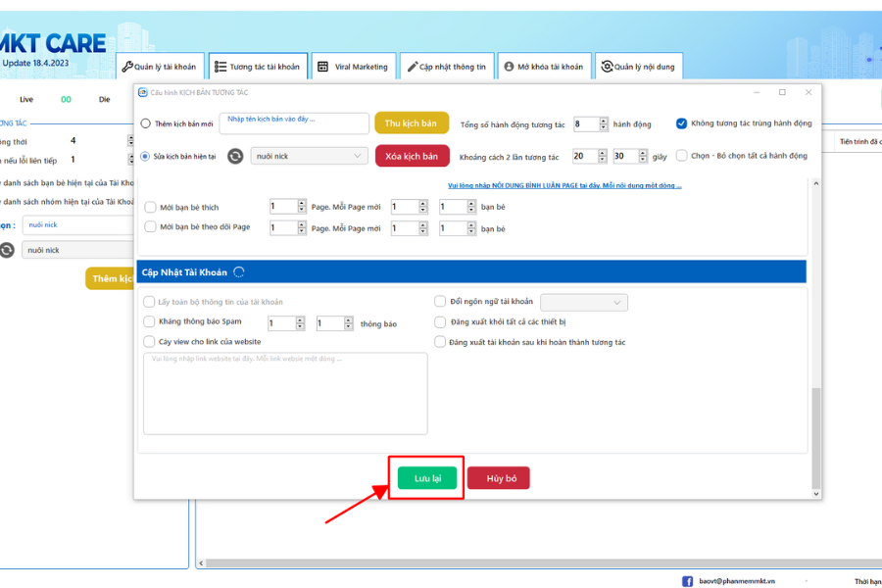Click the refresh icon beside the nuôi nick script dropdown
This screenshot has height=588, width=882.
235,156
